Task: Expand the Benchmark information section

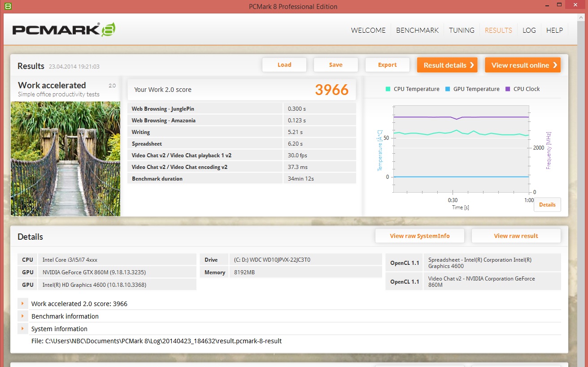Action: 22,316
